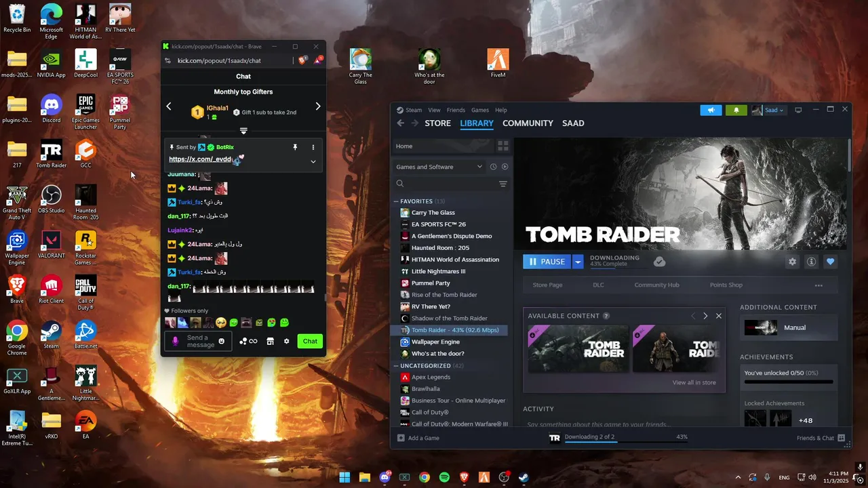Go to the COMMUNITY tab
The image size is (868, 488).
(x=528, y=123)
